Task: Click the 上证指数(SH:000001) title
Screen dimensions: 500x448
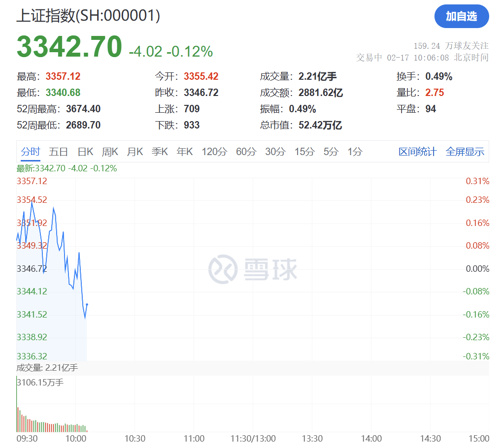Action: click(x=88, y=15)
